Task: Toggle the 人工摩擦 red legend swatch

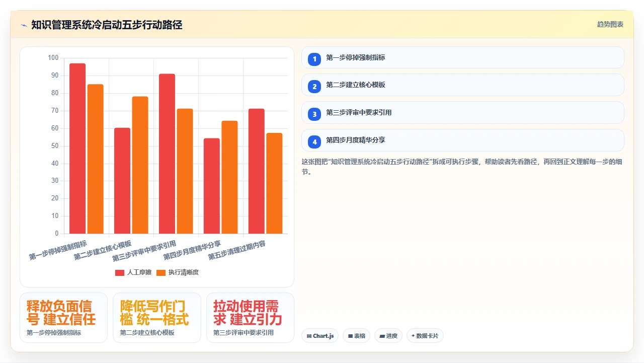Action: 119,272
